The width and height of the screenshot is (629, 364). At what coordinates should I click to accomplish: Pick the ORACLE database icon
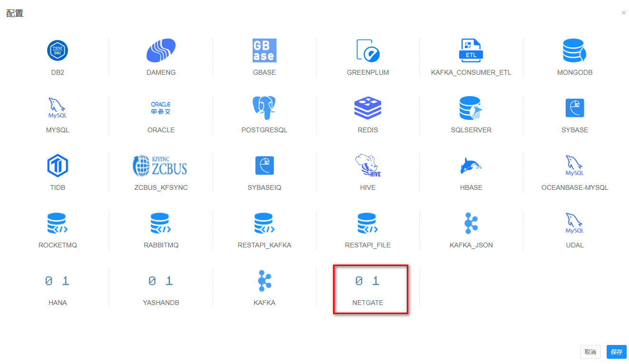(161, 108)
